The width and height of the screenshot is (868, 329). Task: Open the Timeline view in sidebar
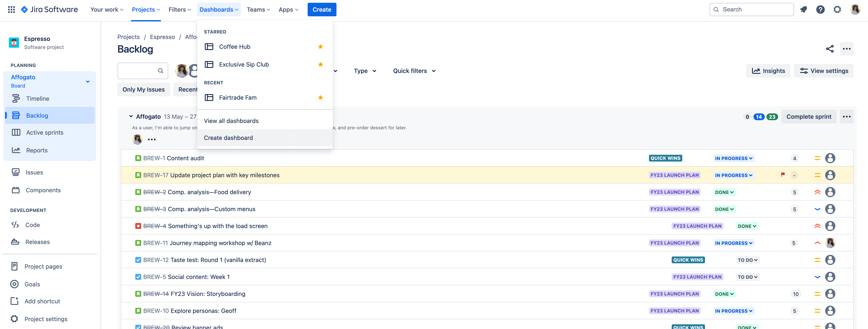click(x=38, y=98)
